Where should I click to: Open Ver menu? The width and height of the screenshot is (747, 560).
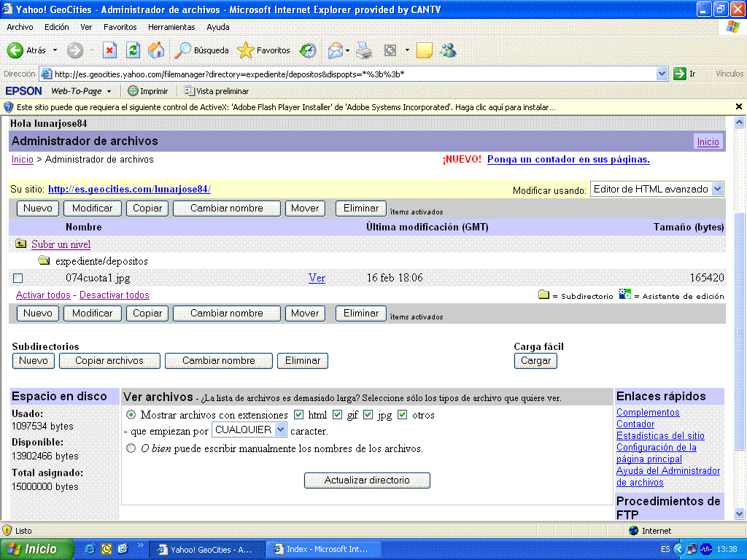(x=86, y=27)
